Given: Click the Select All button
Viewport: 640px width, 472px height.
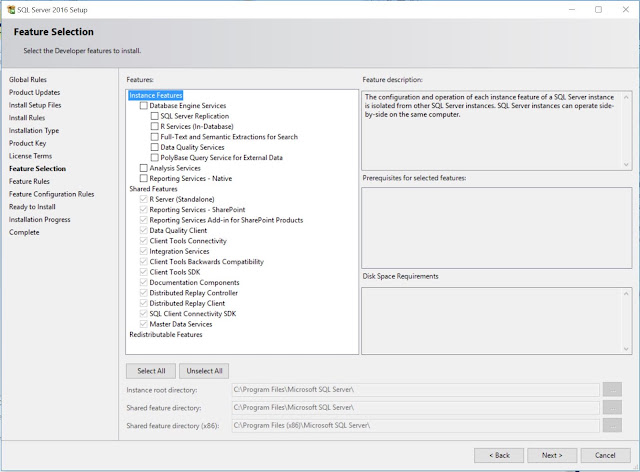Looking at the screenshot, I should 151,371.
